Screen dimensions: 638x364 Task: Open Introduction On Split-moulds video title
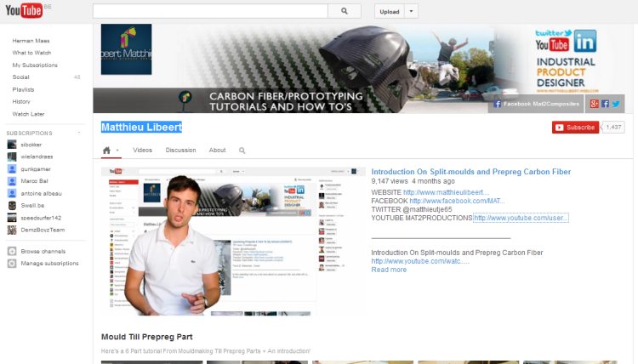470,172
